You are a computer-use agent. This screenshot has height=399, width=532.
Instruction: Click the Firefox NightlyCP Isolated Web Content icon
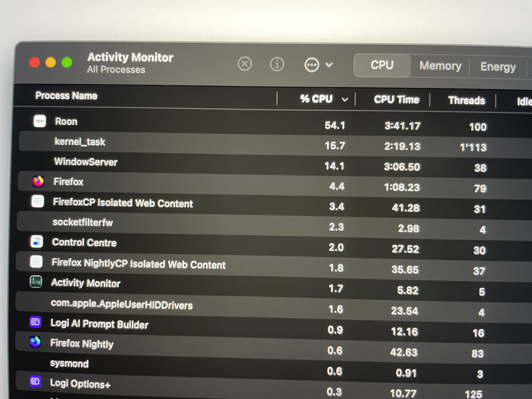click(x=36, y=262)
